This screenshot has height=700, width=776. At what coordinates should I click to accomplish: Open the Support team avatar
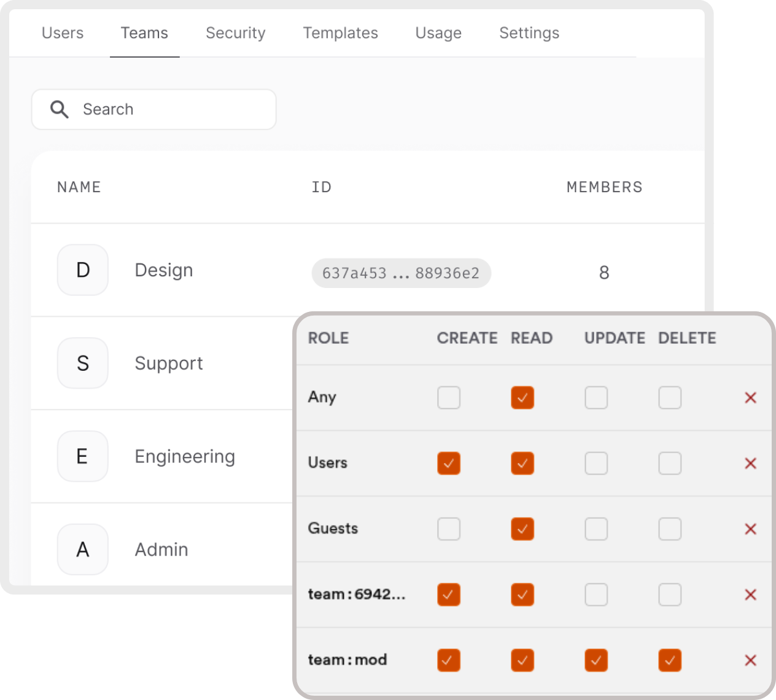coord(83,364)
